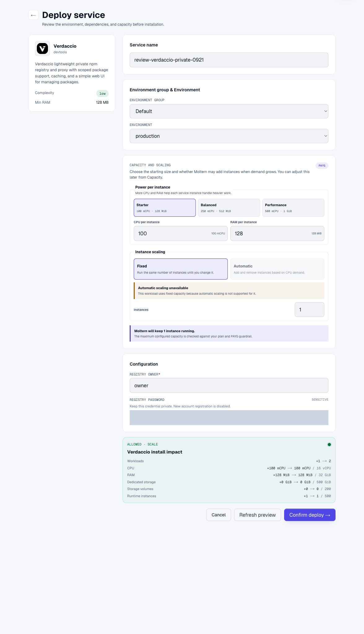364x634 pixels.
Task: Open the Environment group dropdown
Action: (x=229, y=111)
